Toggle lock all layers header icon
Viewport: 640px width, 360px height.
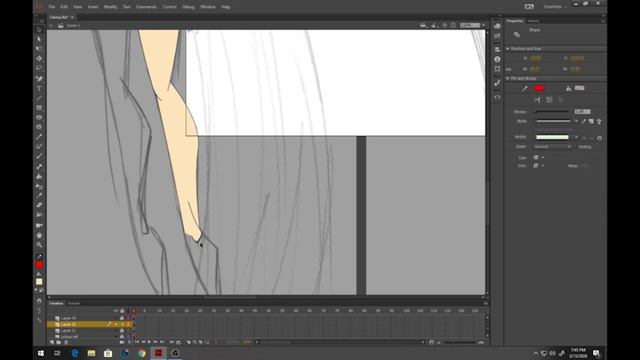(x=122, y=311)
